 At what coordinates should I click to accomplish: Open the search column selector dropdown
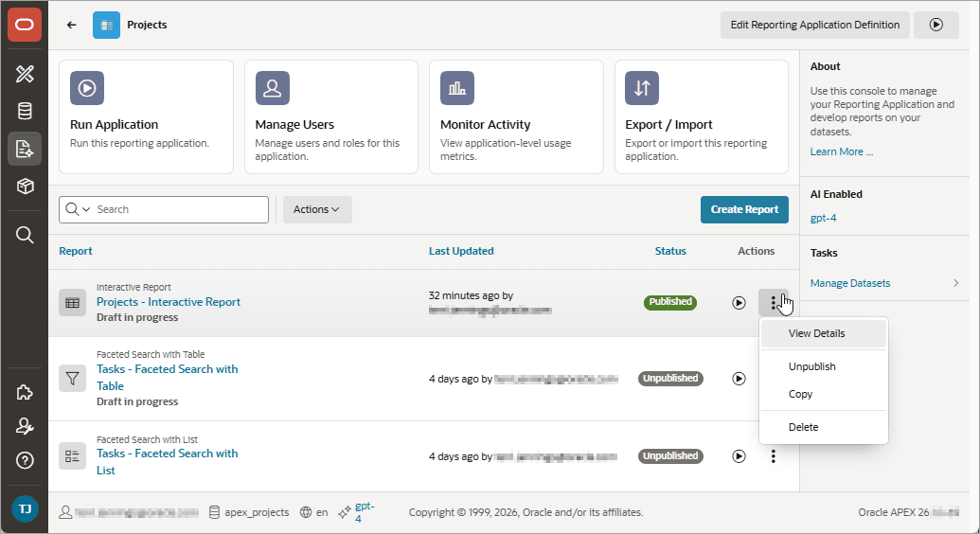click(x=79, y=209)
